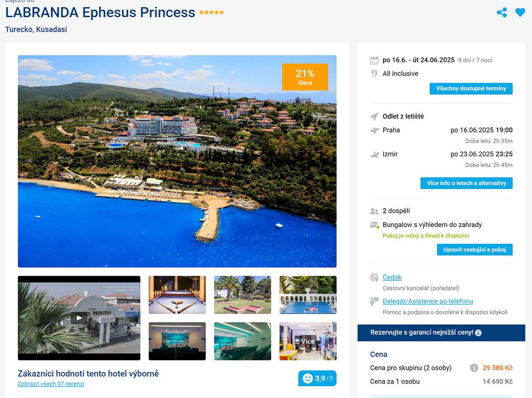The width and height of the screenshot is (532, 398).
Task: Click Více to see more photos
Action: [308, 341]
